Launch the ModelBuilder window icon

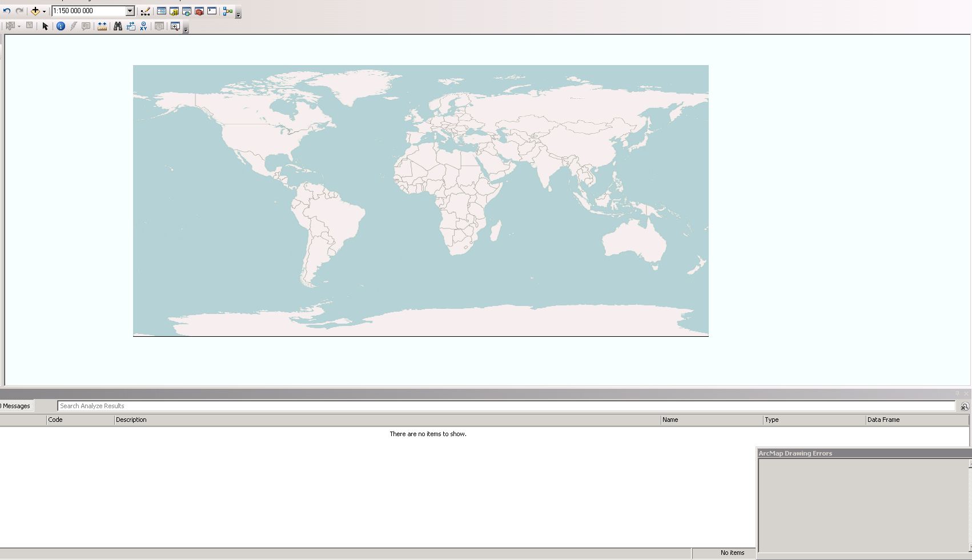pyautogui.click(x=228, y=11)
